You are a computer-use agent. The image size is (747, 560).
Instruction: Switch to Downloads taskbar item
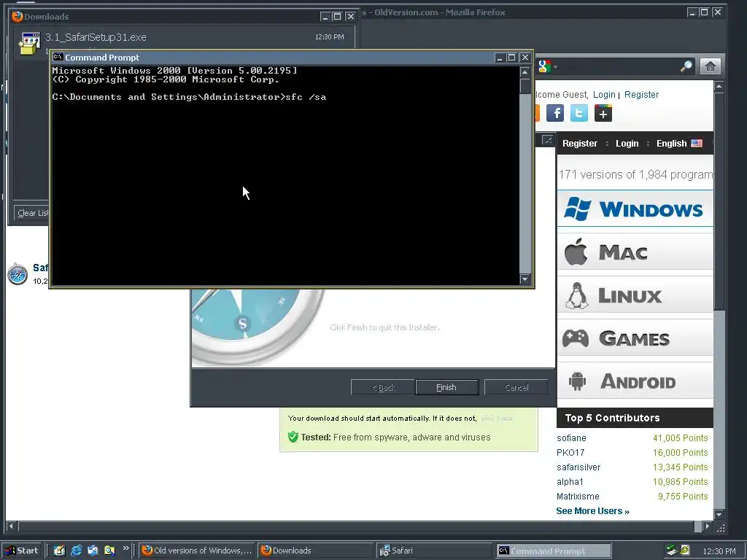point(315,551)
